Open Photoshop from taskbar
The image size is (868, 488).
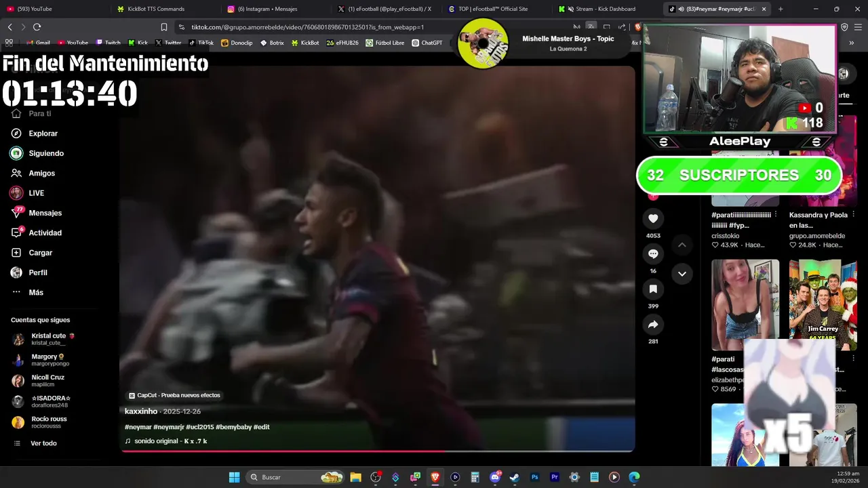click(535, 477)
